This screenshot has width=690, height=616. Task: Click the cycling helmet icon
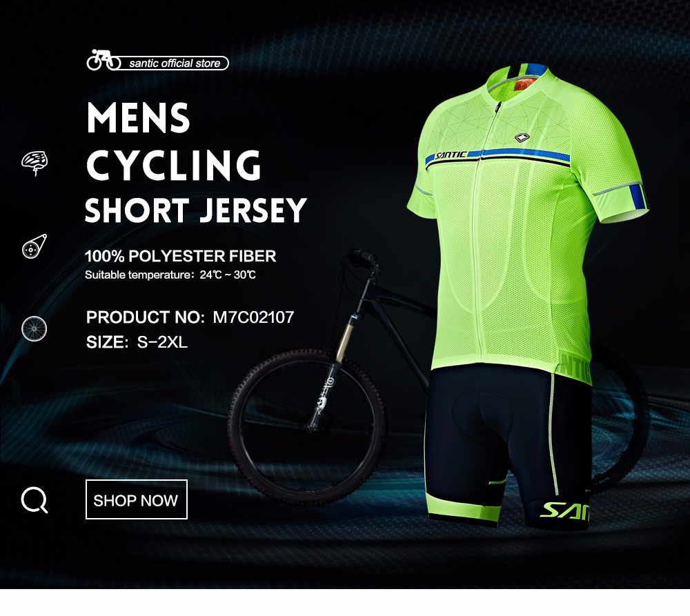click(x=34, y=163)
